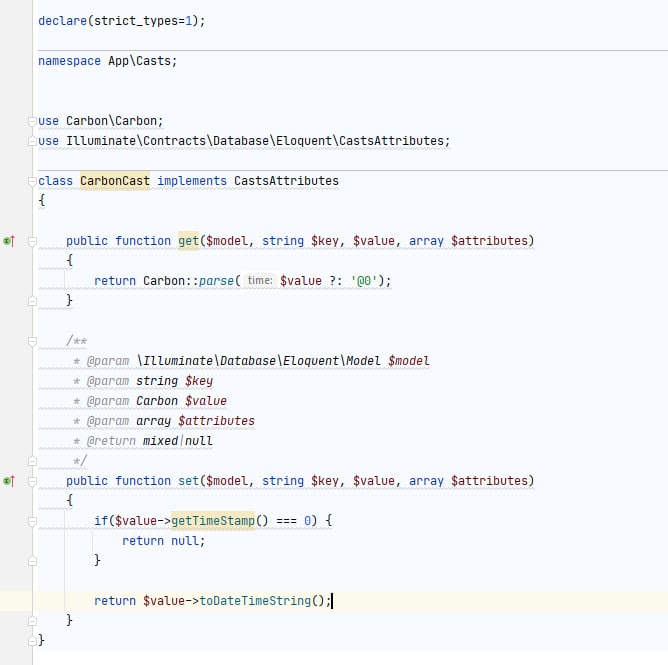
Task: Click the highlighted 'get' method name
Action: tap(188, 241)
